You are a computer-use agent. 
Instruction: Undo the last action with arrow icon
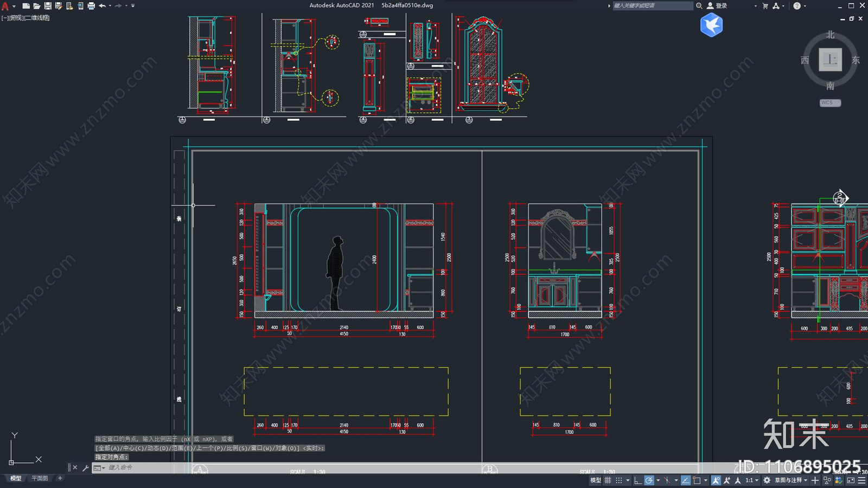click(x=102, y=6)
